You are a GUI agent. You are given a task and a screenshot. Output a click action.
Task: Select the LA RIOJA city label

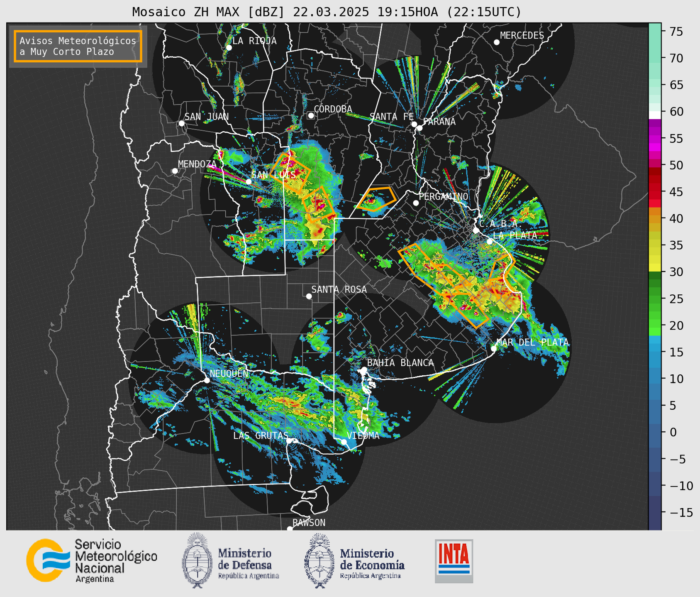click(254, 41)
